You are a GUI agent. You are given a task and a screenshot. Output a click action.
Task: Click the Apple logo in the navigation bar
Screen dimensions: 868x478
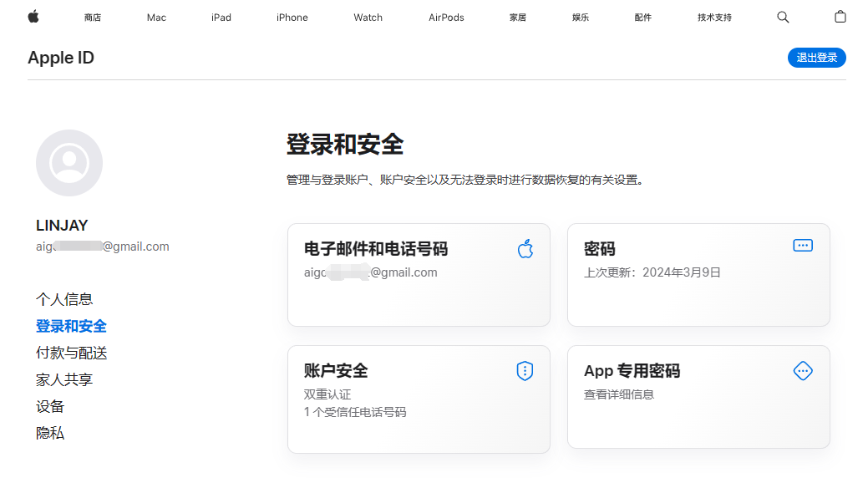pos(33,18)
